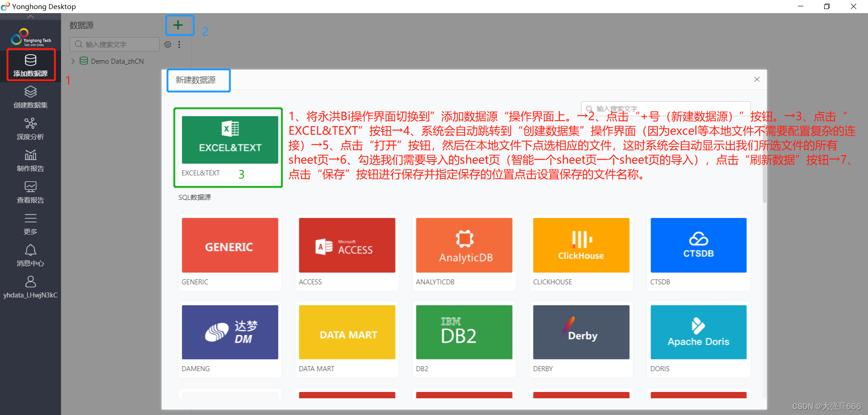Click the Yonghong Tech logo

(30, 38)
